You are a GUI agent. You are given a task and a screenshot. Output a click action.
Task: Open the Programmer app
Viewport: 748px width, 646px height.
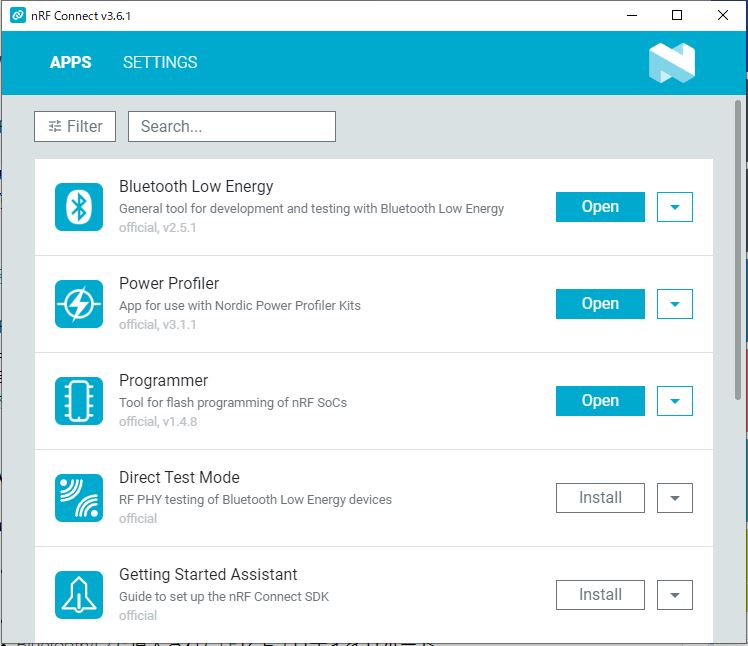coord(600,401)
